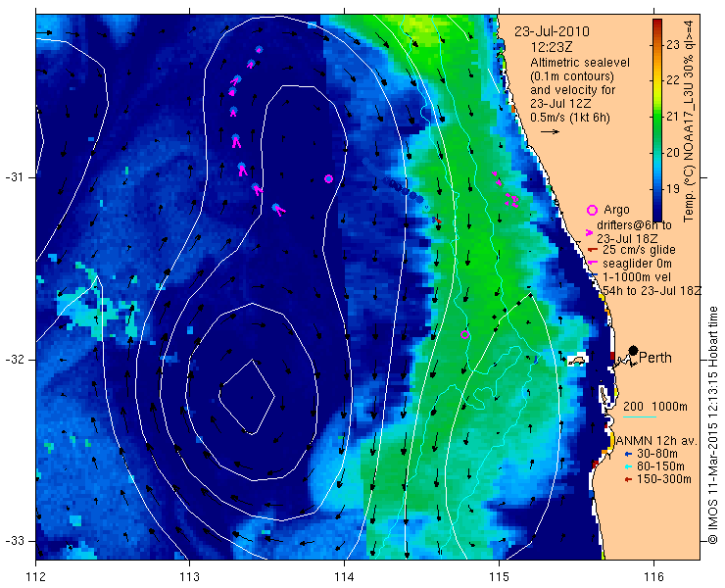
Task: Click the '(0.1m contours)' caption text
Action: pos(572,75)
